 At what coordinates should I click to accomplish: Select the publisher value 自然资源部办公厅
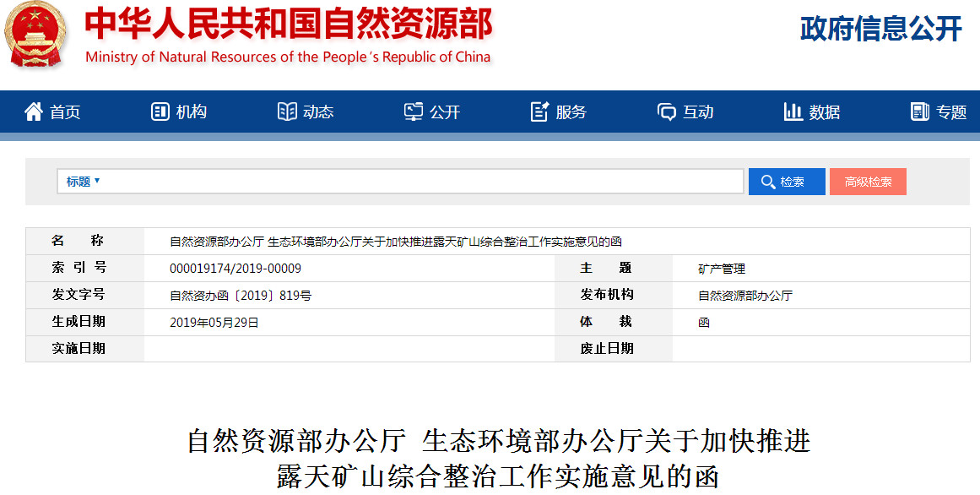pos(745,296)
